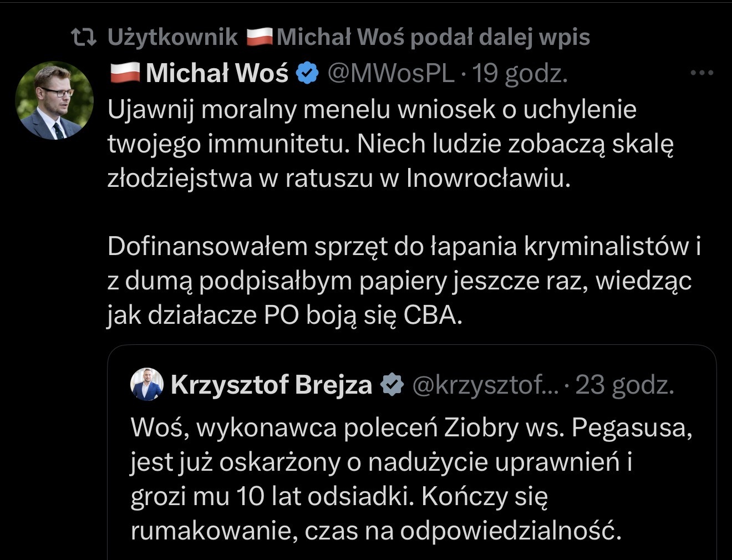Click the Krzysztof Brejza author name
Image resolution: width=732 pixels, height=560 pixels.
click(x=271, y=385)
